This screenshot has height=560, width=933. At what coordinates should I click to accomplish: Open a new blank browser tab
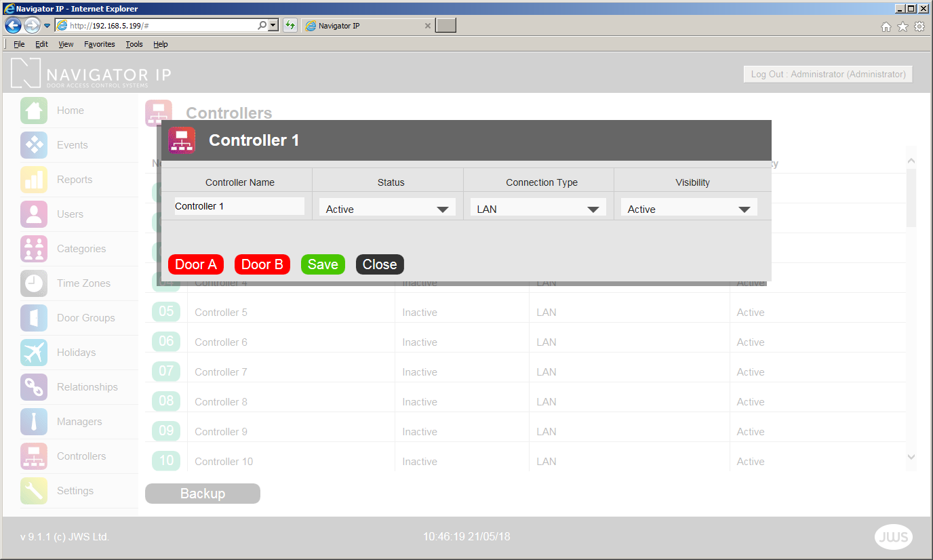point(445,26)
